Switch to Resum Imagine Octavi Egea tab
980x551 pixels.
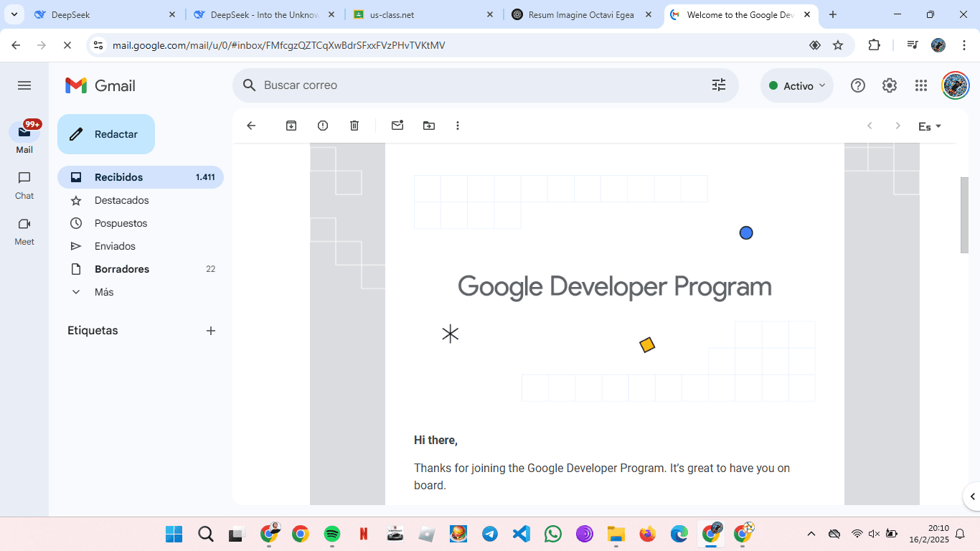click(582, 14)
